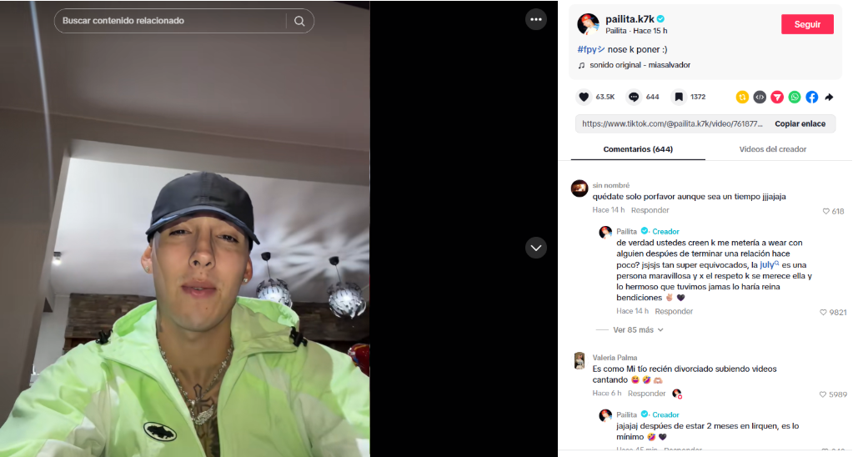Select the Comentarios (644) tab
Screen dimensions: 868x457
[638, 149]
